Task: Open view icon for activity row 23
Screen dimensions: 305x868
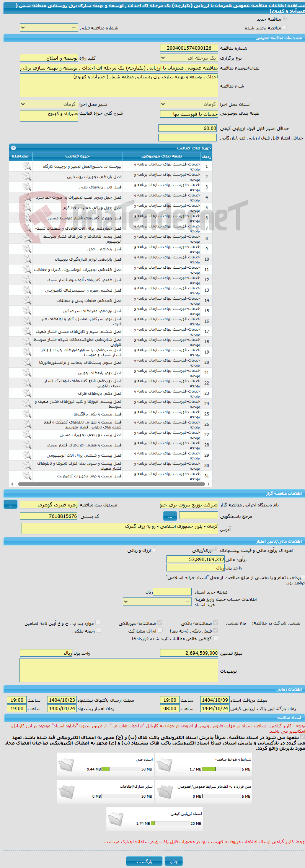Action: (27, 393)
